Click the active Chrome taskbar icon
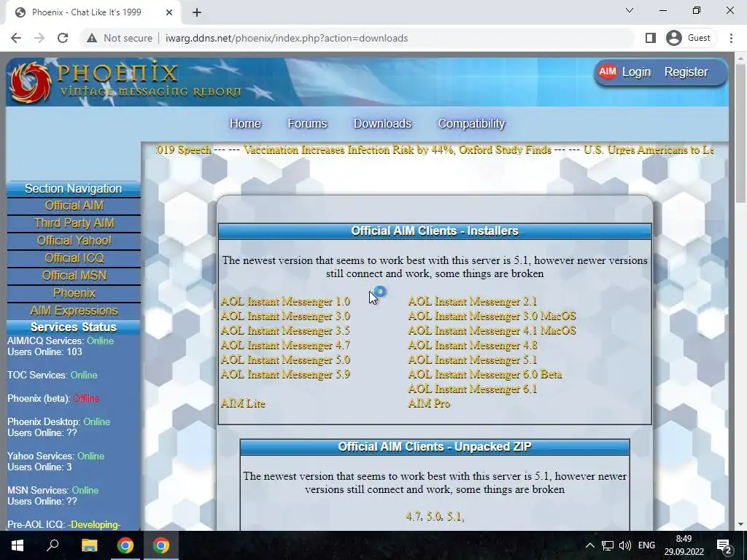The image size is (747, 560). (161, 545)
